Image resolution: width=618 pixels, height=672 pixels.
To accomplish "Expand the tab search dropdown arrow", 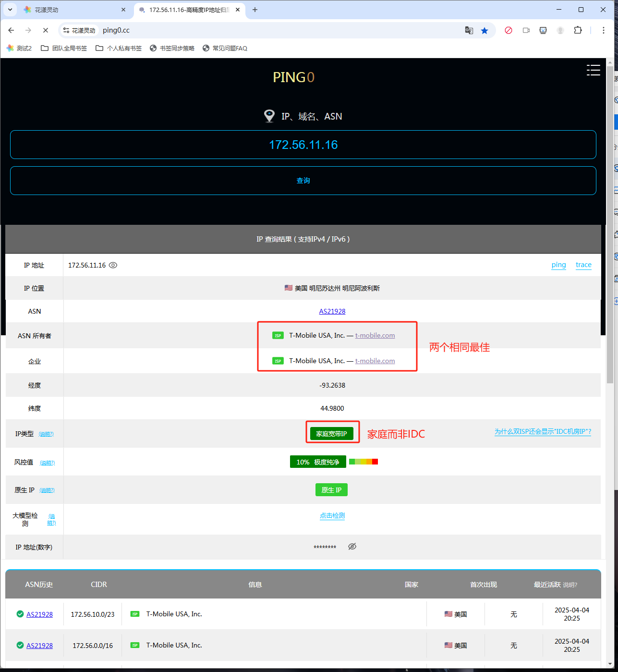I will 10,10.
